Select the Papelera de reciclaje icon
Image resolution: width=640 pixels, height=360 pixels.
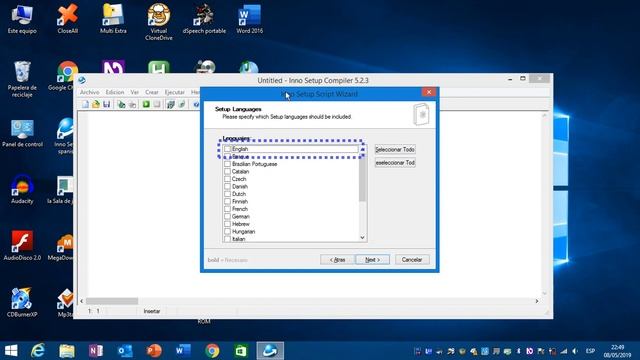coord(22,79)
